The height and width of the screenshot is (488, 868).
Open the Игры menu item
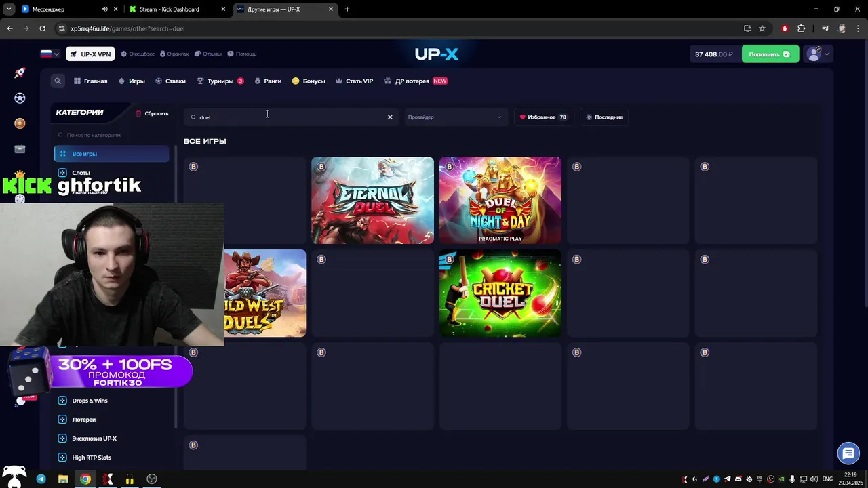pos(132,81)
